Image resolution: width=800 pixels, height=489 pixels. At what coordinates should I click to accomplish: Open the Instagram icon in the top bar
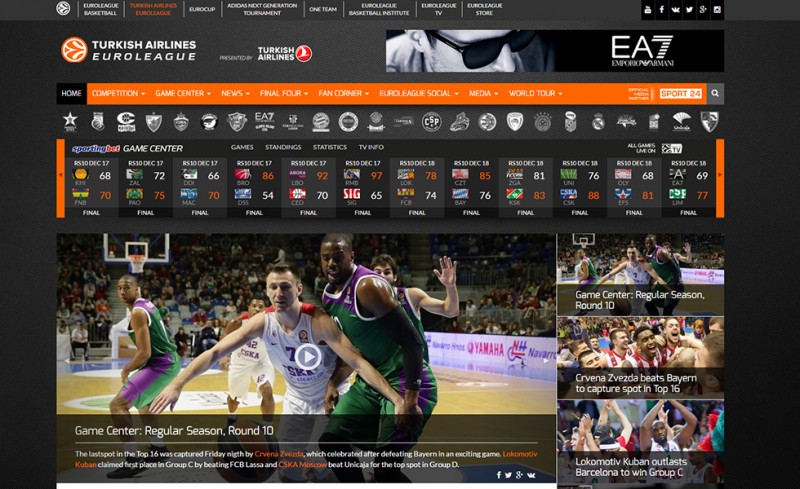(717, 10)
